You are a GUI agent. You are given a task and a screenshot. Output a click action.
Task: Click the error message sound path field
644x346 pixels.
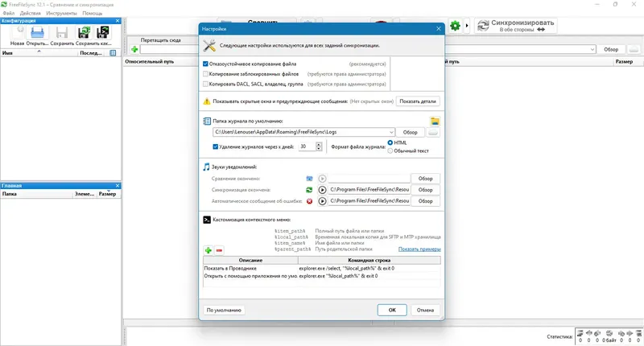click(369, 201)
